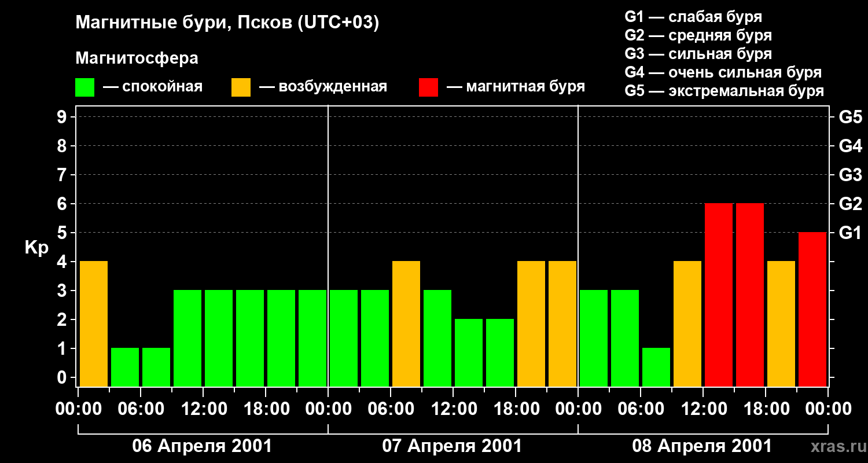Click the green 00:00–03:00 bar on 08 Апреля
The image size is (868, 463).
click(x=594, y=338)
